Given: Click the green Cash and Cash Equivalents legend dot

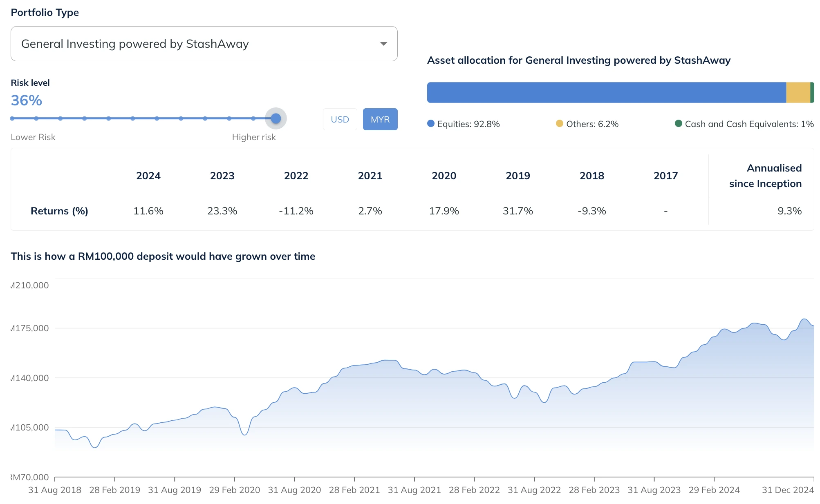Looking at the screenshot, I should (x=679, y=123).
